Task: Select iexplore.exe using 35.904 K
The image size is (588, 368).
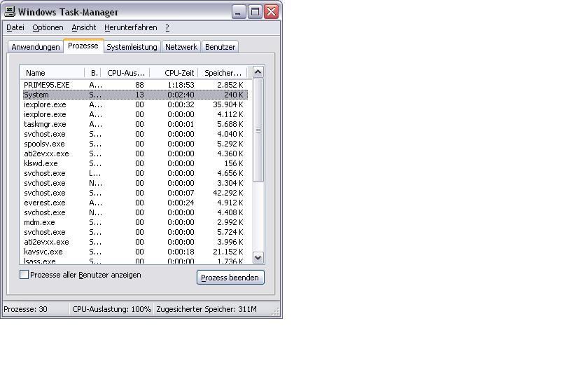Action: click(135, 104)
